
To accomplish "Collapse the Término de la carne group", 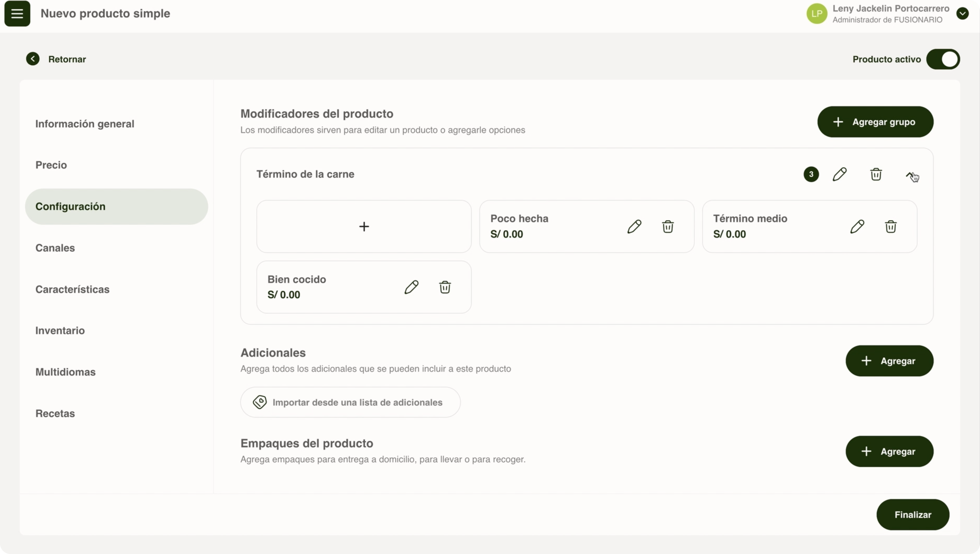I will tap(909, 175).
